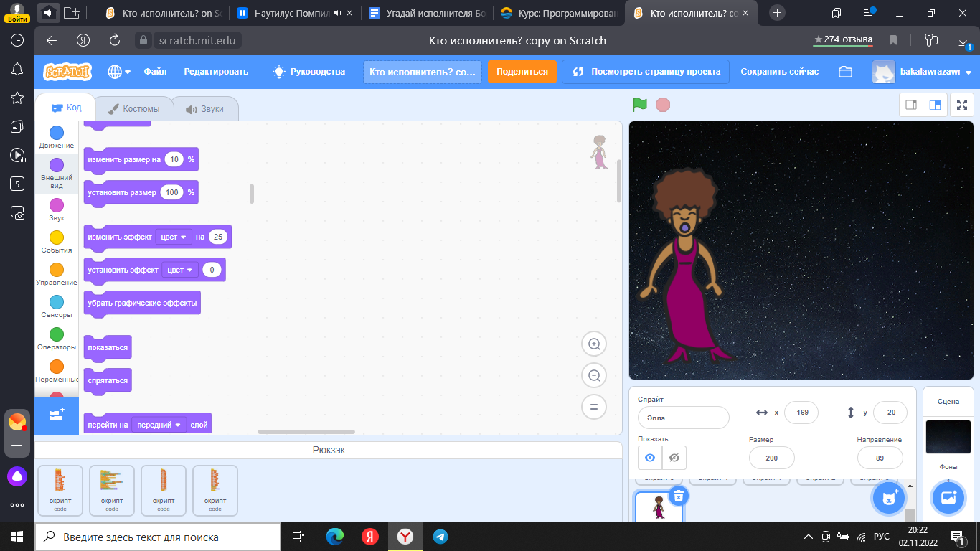Zoom out the script workspace
Viewport: 980px width, 551px height.
[594, 375]
